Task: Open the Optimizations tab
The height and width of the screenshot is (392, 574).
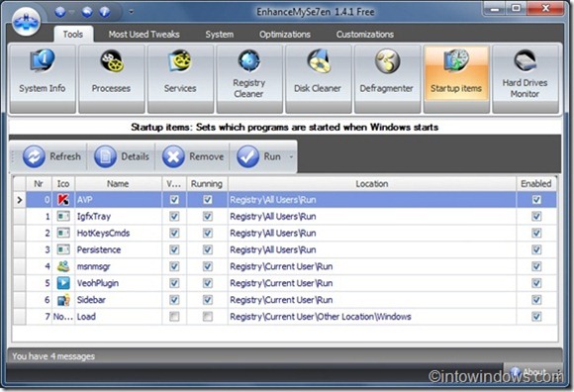Action: pyautogui.click(x=285, y=34)
